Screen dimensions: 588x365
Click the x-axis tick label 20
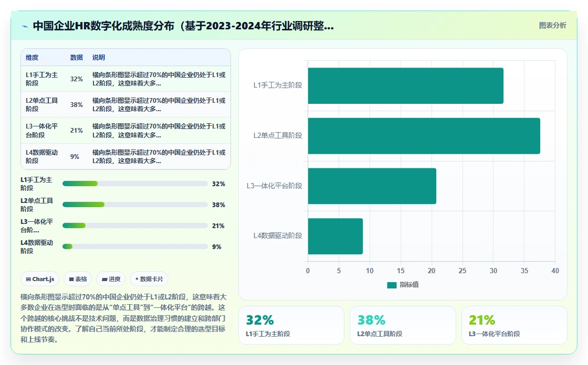pyautogui.click(x=432, y=271)
